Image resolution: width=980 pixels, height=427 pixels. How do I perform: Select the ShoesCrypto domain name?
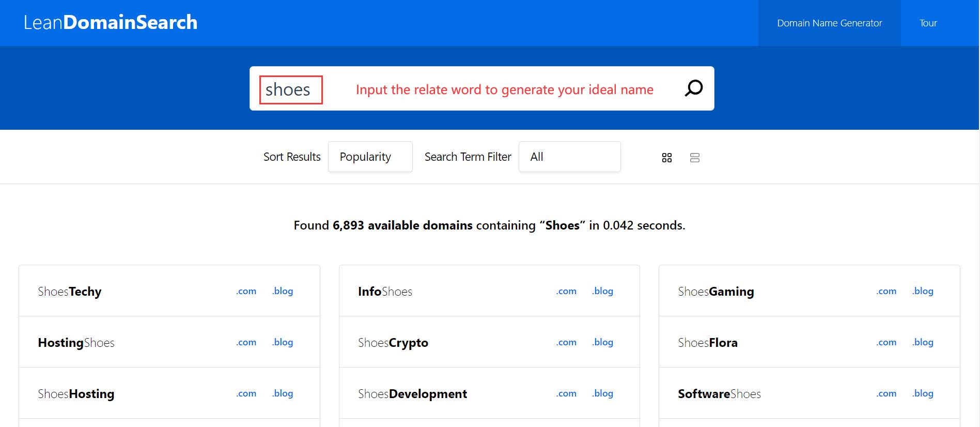click(393, 343)
